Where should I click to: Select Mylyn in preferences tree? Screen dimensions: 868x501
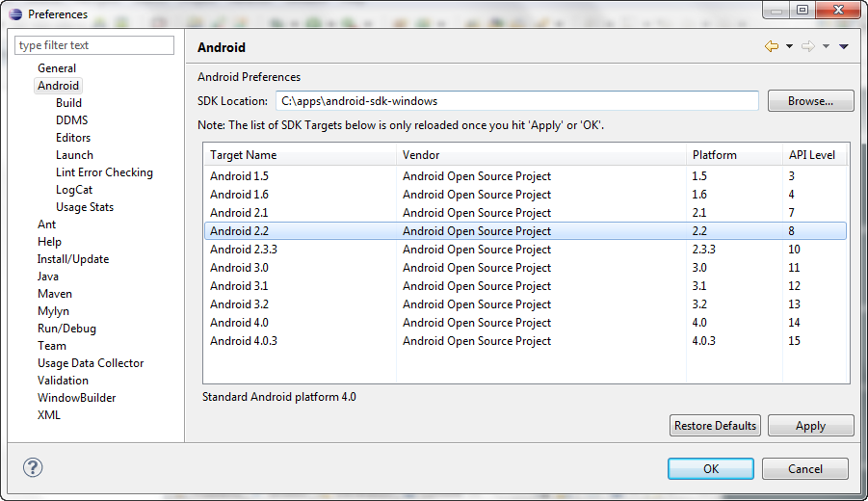click(53, 311)
